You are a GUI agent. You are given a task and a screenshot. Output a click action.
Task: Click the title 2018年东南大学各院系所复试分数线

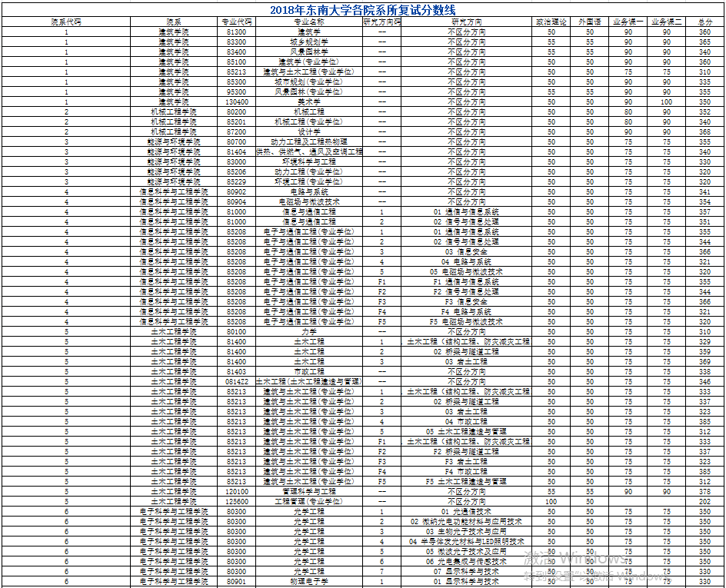[x=363, y=9]
